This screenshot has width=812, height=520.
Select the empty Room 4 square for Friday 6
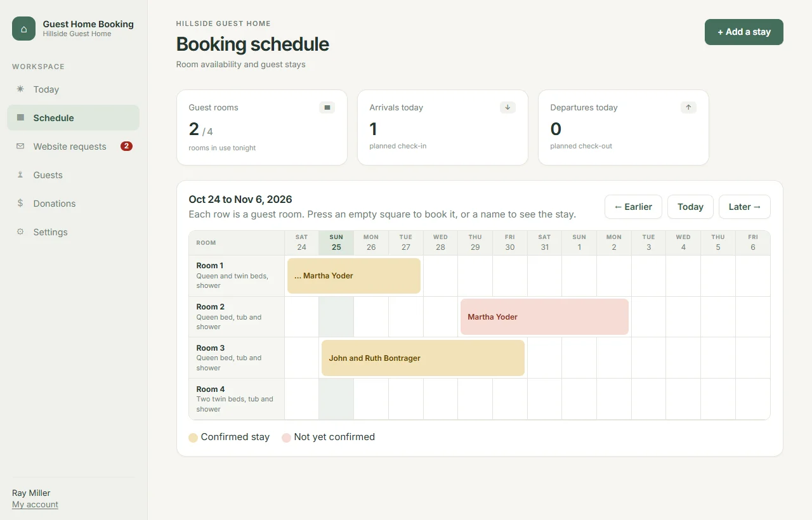753,400
